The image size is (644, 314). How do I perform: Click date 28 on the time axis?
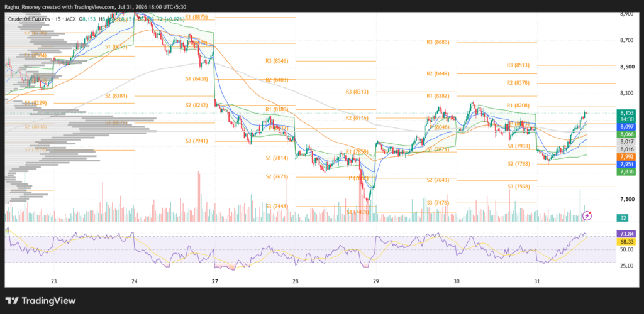click(x=296, y=281)
